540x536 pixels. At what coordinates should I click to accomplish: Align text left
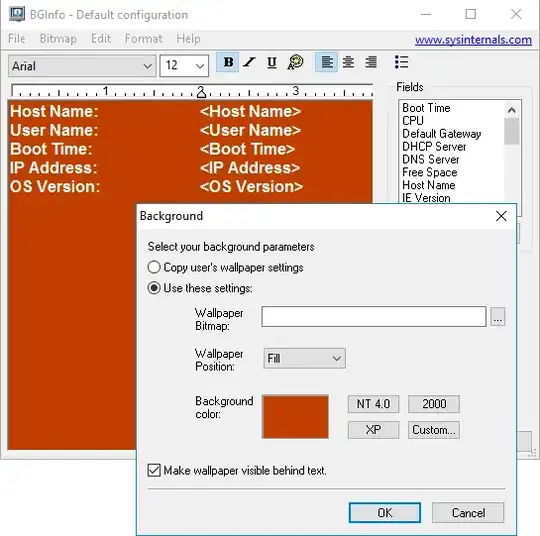tap(326, 62)
